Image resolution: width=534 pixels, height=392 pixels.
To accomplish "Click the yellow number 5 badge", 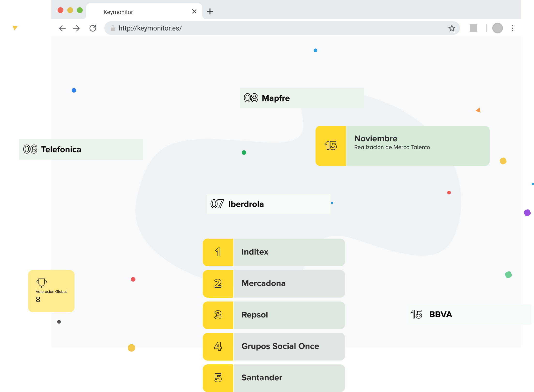I will [218, 378].
